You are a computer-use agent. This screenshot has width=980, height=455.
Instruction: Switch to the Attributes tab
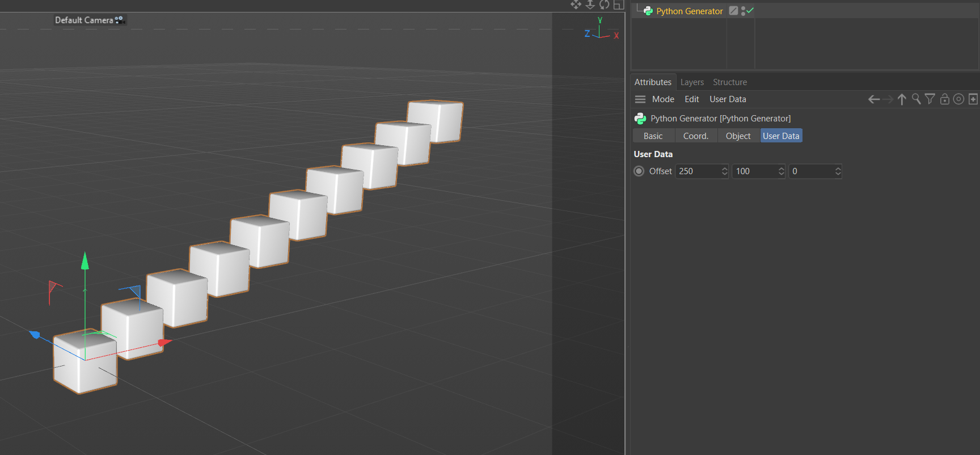coord(653,82)
